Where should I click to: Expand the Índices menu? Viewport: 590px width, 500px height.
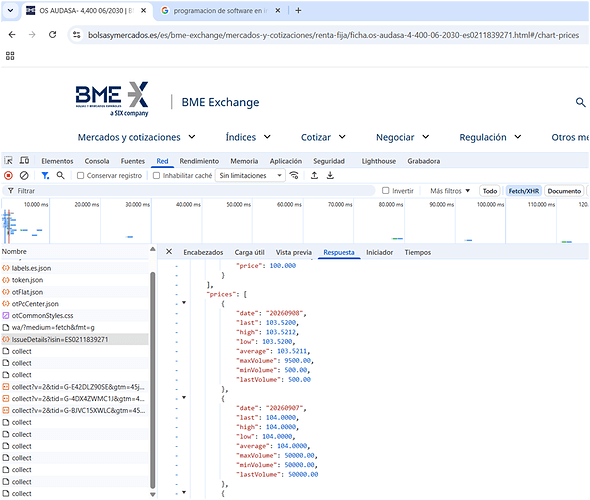(248, 137)
